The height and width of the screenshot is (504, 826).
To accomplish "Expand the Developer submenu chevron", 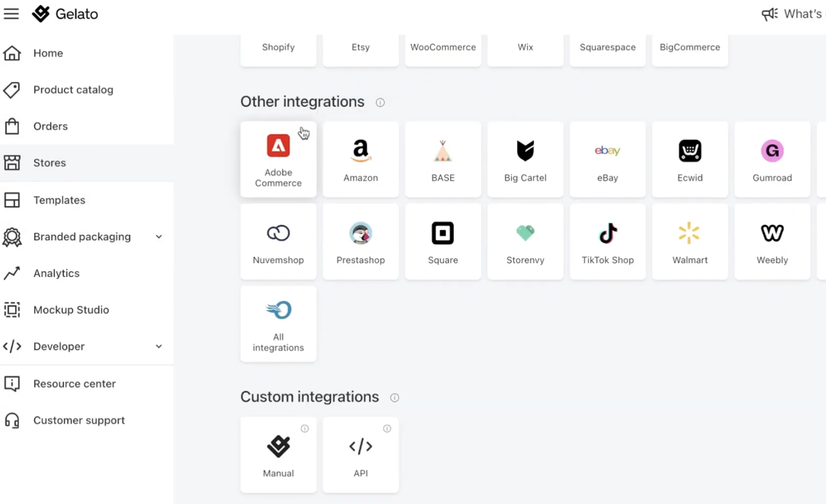I will click(159, 346).
